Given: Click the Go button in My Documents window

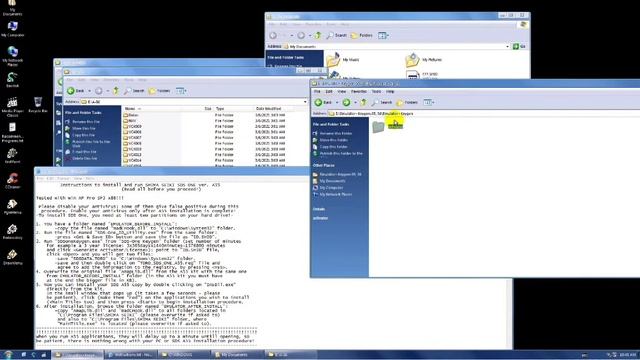Looking at the screenshot, I should [x=519, y=47].
